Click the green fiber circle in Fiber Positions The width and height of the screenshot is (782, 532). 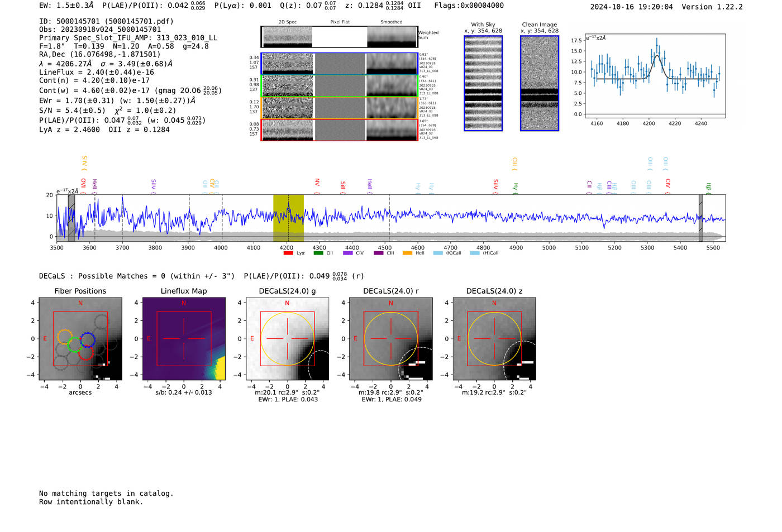coord(74,345)
